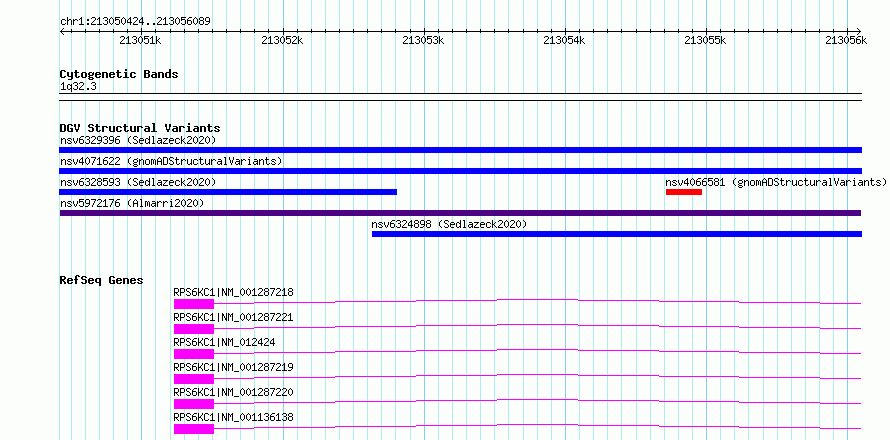Click the magenta exon of NM_001287221
Viewport: 890px width, 440px height.
tap(194, 329)
